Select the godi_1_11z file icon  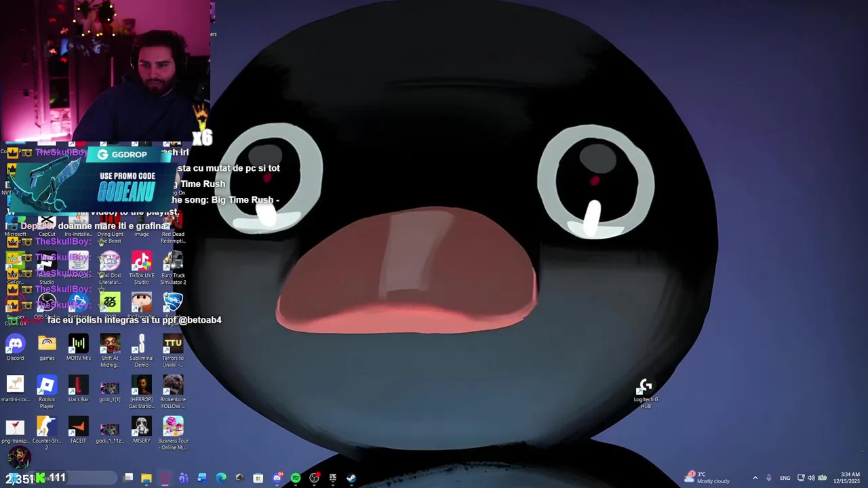pos(110,431)
